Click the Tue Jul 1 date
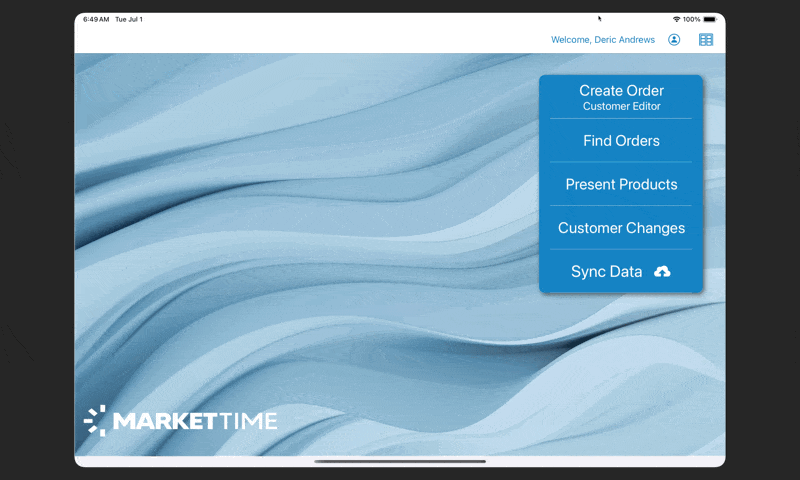This screenshot has height=480, width=800. point(129,19)
